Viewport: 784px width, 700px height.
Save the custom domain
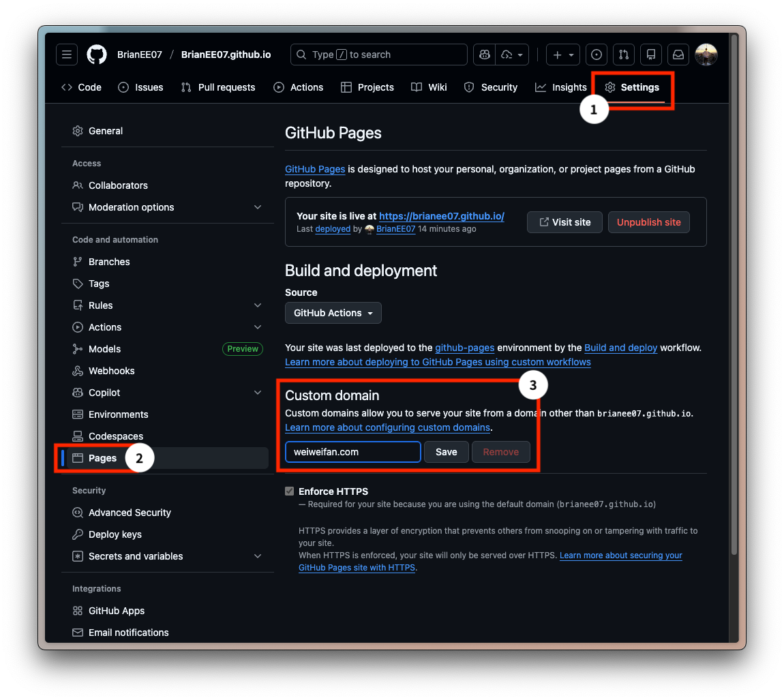(446, 452)
